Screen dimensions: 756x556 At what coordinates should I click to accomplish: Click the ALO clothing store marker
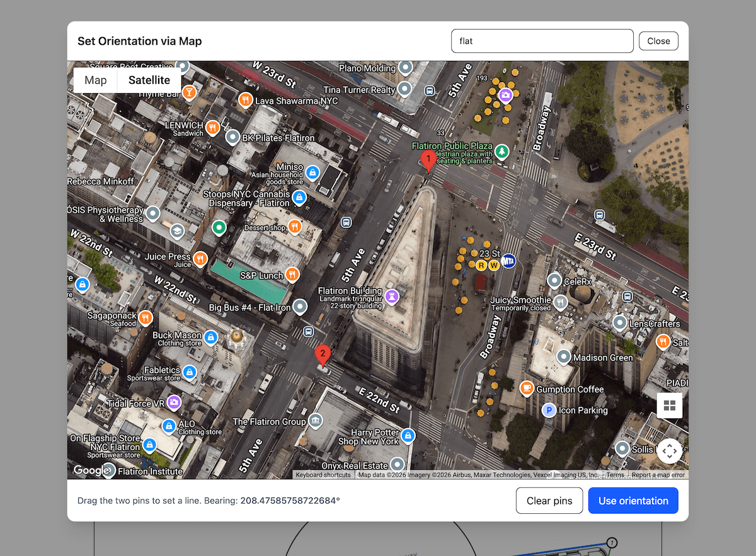[169, 426]
